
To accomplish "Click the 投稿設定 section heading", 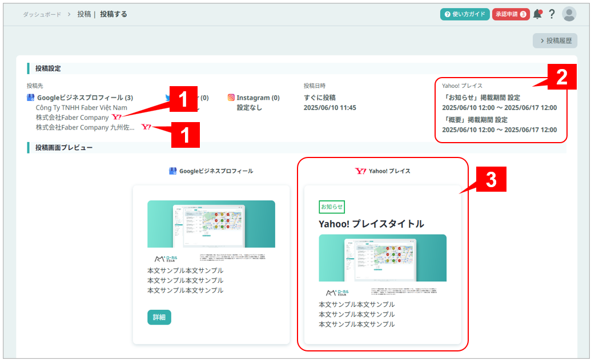I will (x=48, y=68).
